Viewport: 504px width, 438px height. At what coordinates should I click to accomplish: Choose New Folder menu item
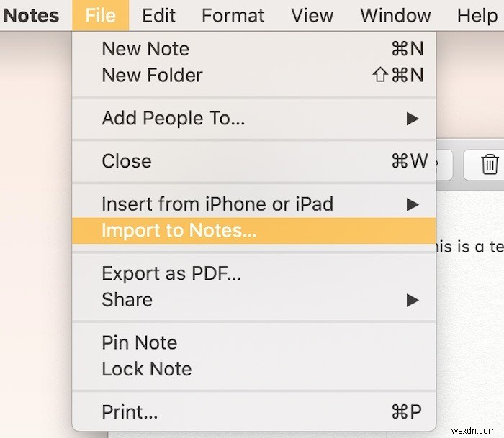(254, 75)
